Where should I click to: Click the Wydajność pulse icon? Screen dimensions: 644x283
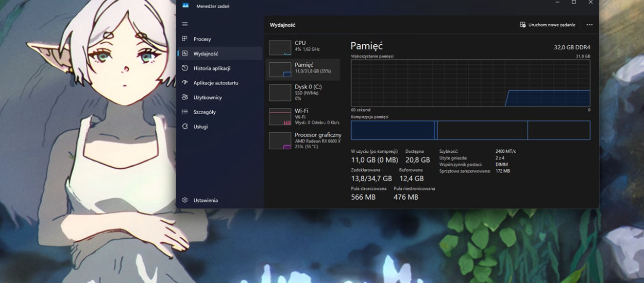tap(185, 53)
